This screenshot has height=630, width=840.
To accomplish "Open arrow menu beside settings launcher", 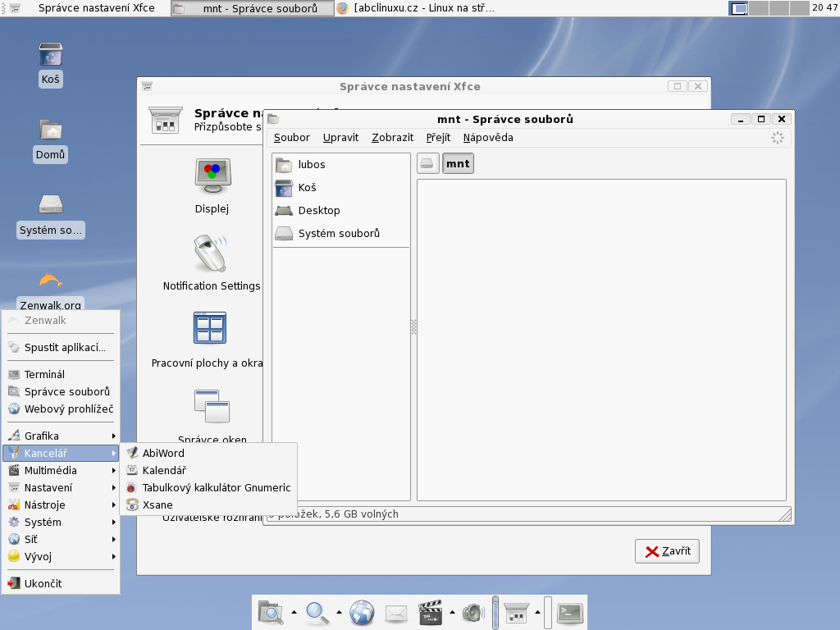I will click(x=537, y=612).
